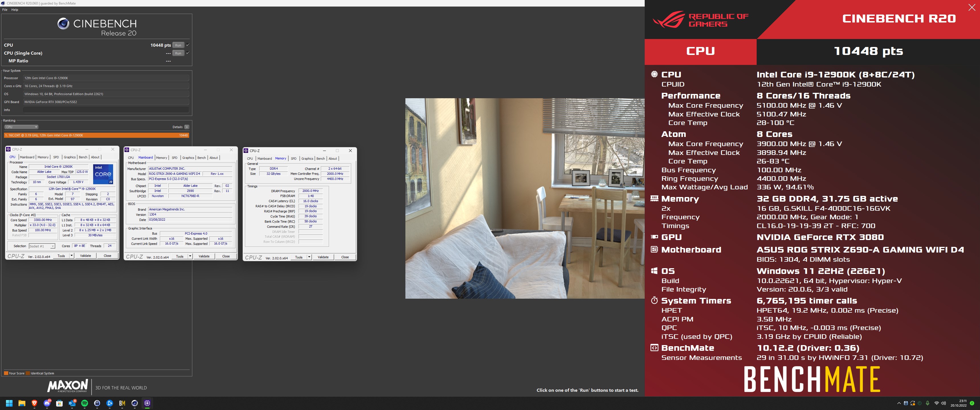Open the Bench tab in the Memory CPU-Z window
The width and height of the screenshot is (980, 410).
(321, 159)
